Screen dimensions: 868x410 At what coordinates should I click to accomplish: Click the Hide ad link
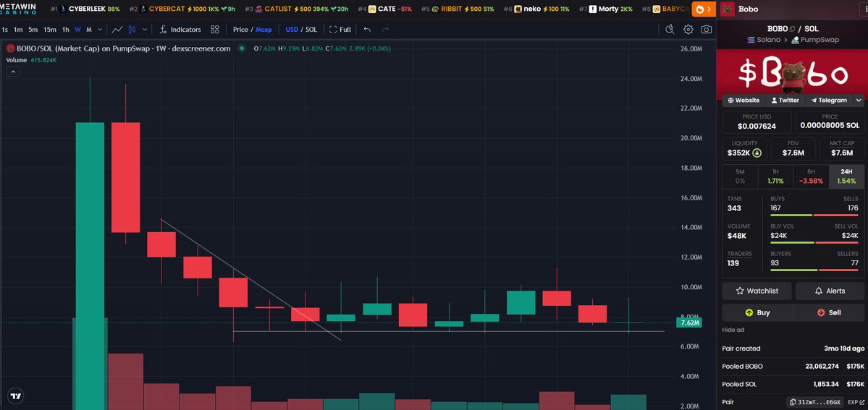pos(733,330)
